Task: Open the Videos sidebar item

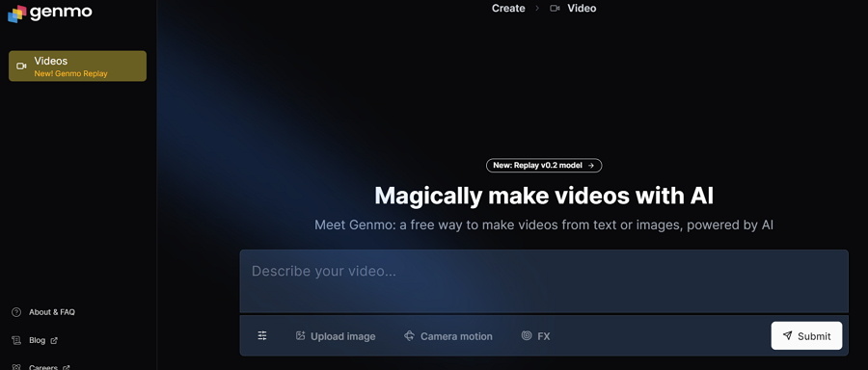Action: [x=77, y=66]
